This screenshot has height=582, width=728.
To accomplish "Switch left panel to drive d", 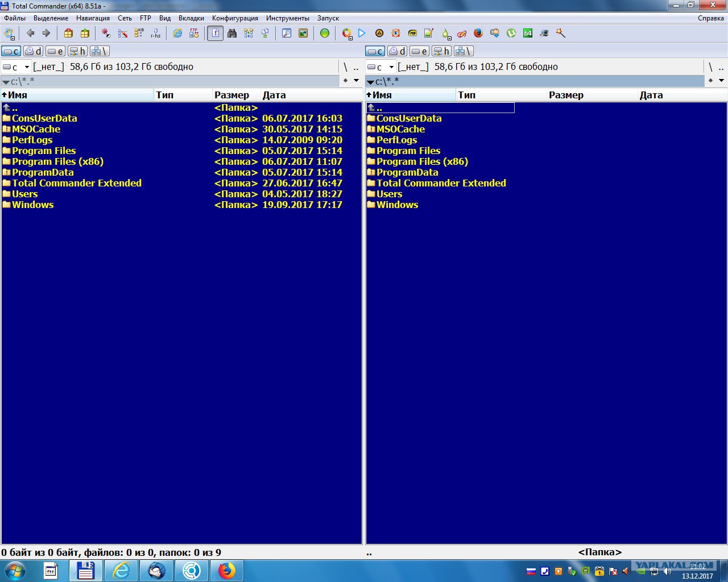I will click(33, 51).
